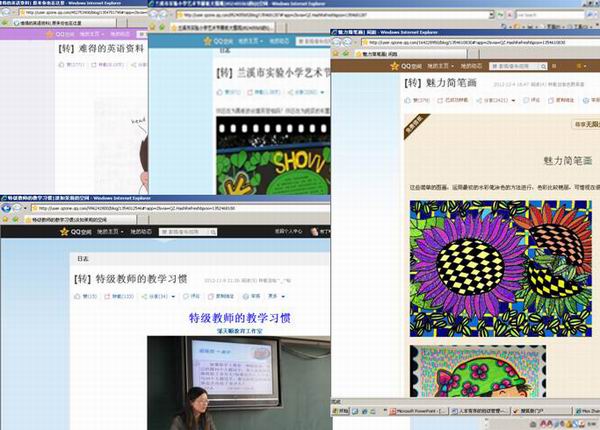Click address bar in 魅力简笔画 IE window
The height and width of the screenshot is (430, 600).
coord(480,42)
